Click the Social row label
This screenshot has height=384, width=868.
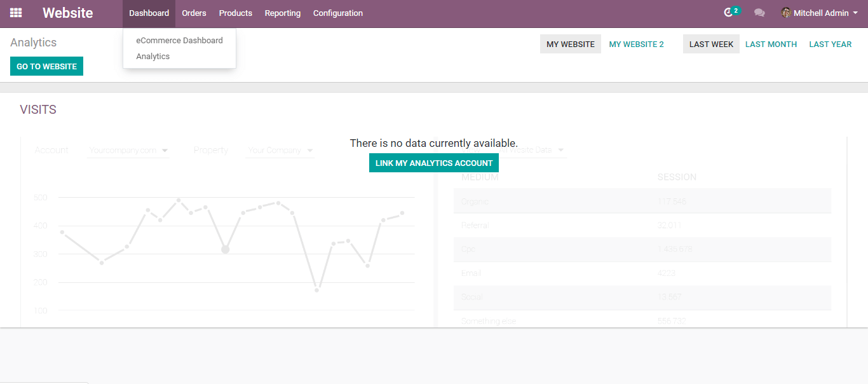point(471,297)
